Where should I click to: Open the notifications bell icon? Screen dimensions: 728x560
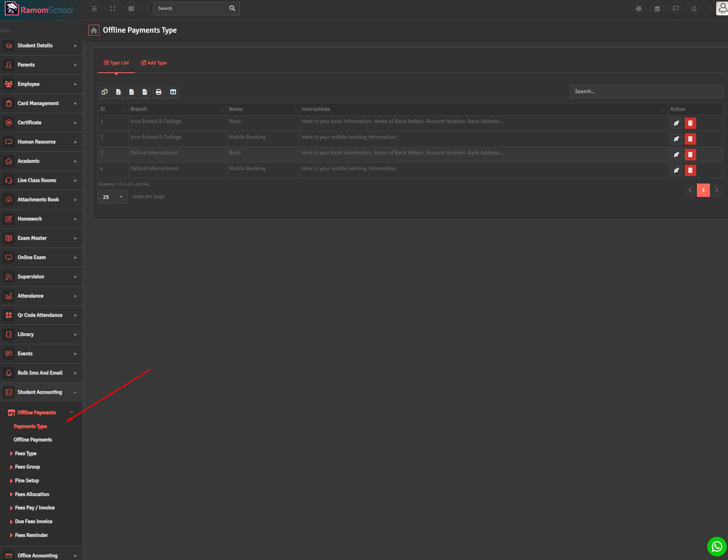pos(694,8)
